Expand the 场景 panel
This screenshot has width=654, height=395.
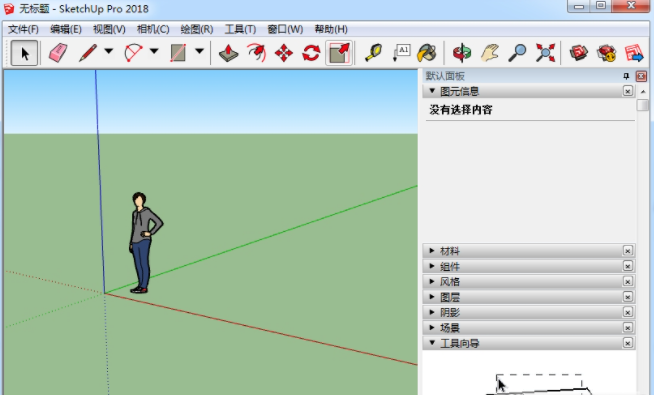tap(432, 327)
